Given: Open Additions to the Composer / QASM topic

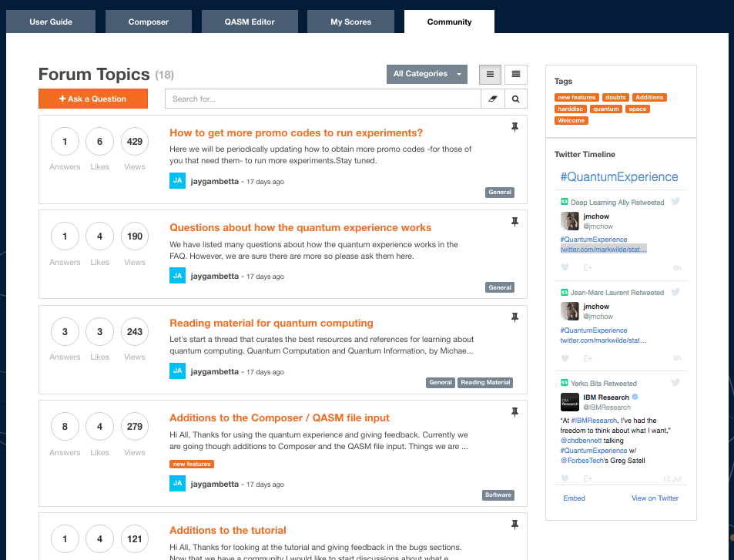Looking at the screenshot, I should point(280,417).
